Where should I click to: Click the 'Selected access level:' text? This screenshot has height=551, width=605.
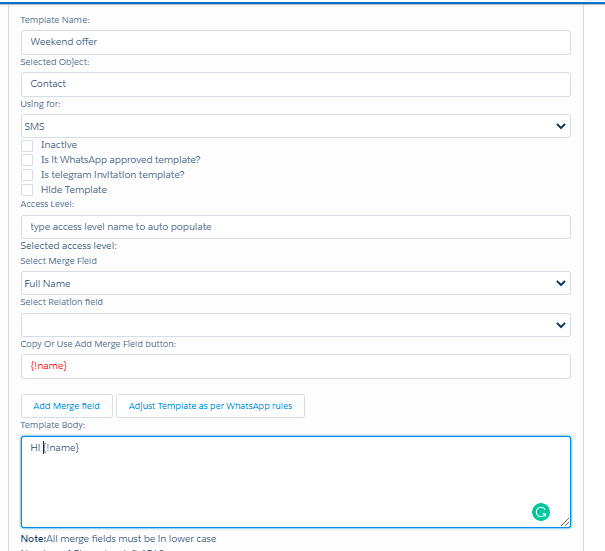(x=68, y=246)
